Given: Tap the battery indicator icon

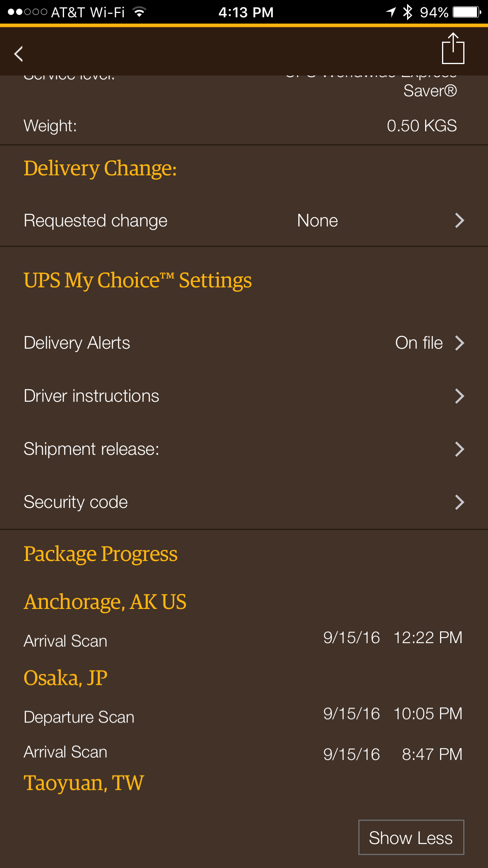Looking at the screenshot, I should pyautogui.click(x=467, y=12).
